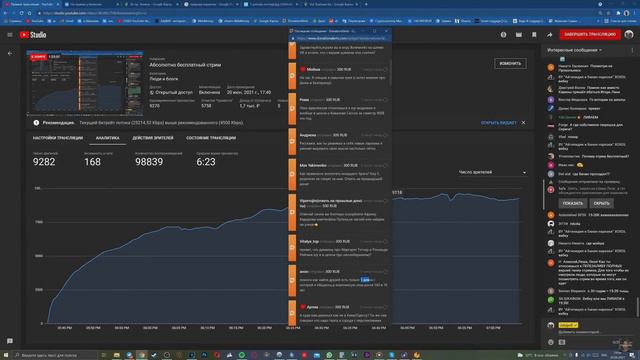Click the chat author avatar near input

(x=551, y=325)
